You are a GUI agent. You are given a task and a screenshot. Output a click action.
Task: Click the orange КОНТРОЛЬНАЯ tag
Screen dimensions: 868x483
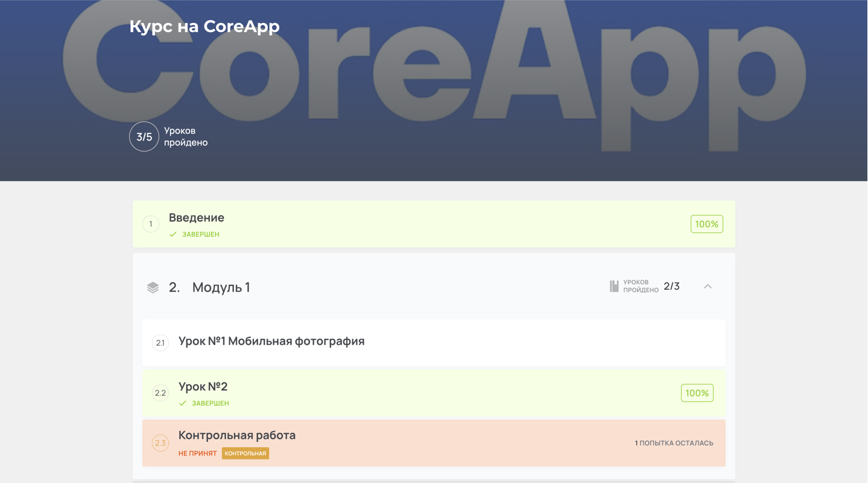(x=246, y=453)
